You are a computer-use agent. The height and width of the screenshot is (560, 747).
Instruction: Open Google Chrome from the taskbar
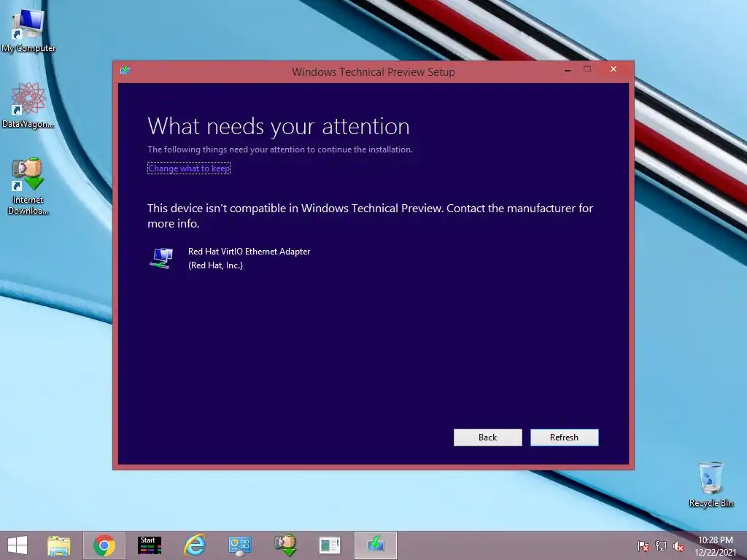104,545
